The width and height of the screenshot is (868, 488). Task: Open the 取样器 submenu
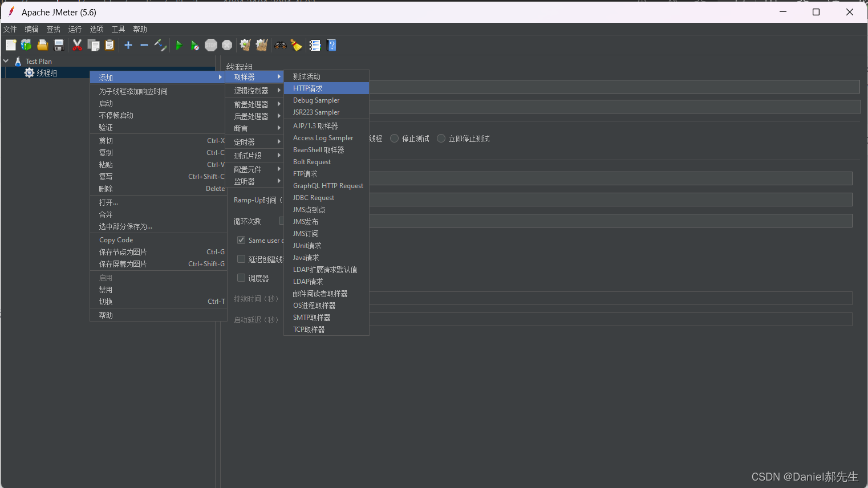coord(255,77)
